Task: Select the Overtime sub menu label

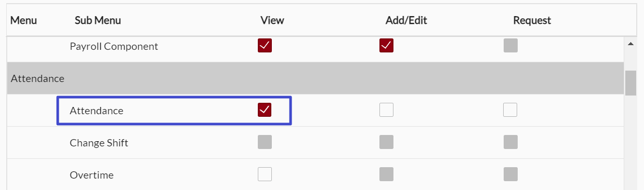Action: tap(91, 175)
